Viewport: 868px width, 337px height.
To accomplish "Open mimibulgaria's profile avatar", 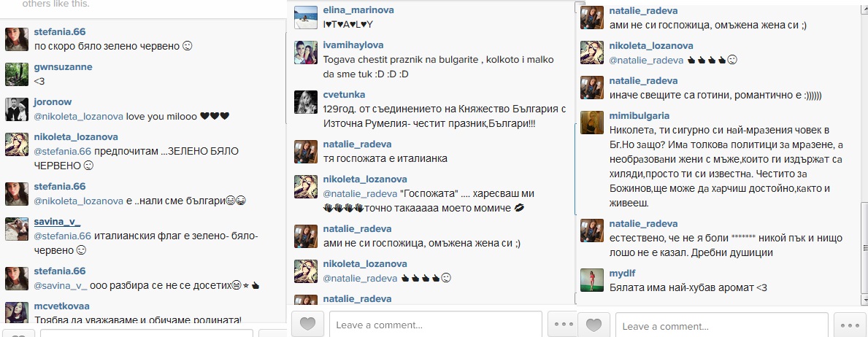I will 592,123.
